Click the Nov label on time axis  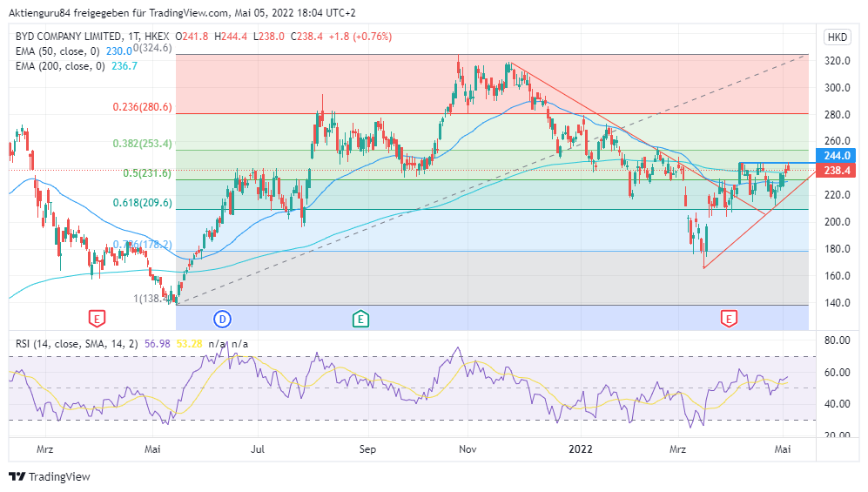pos(468,449)
